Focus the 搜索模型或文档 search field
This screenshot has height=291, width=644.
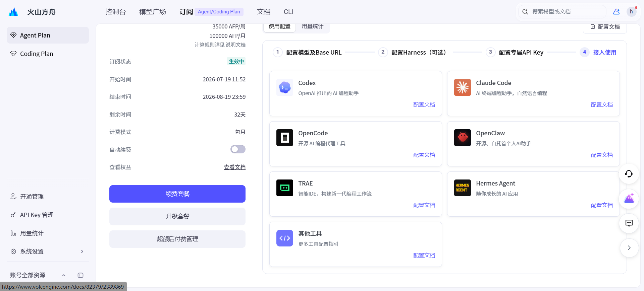click(562, 12)
